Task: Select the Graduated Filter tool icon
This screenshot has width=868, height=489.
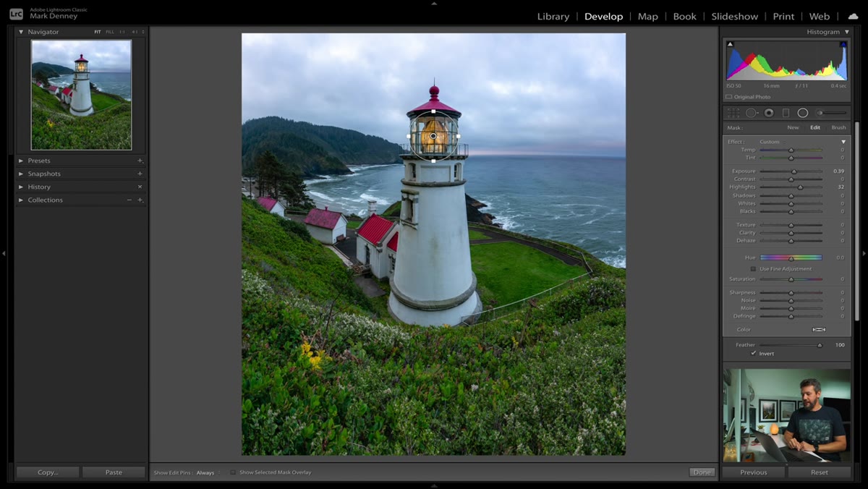Action: click(x=786, y=113)
